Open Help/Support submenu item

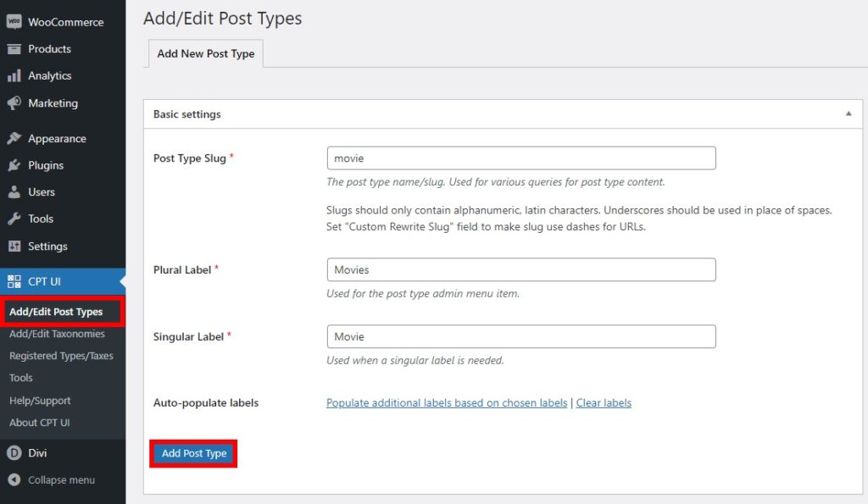pos(40,401)
